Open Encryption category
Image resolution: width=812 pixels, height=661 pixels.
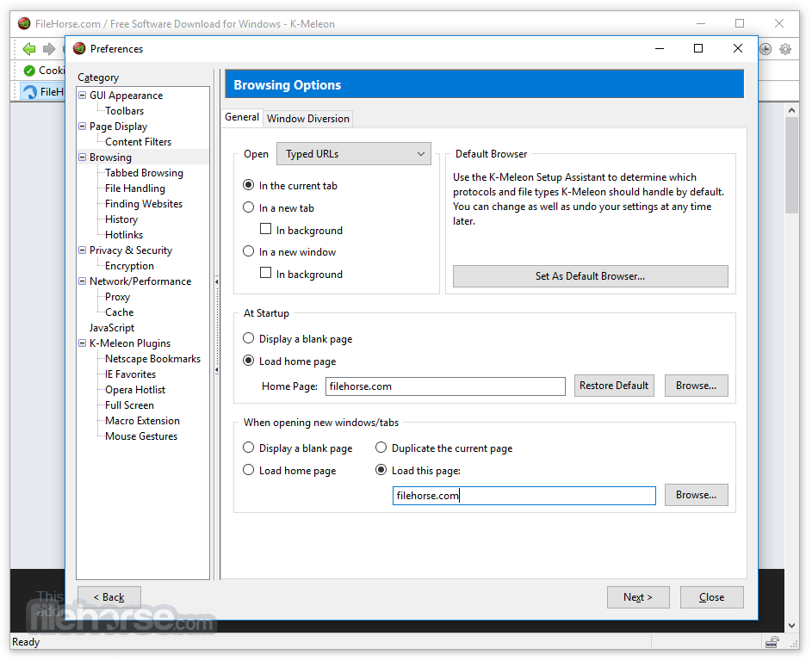129,266
